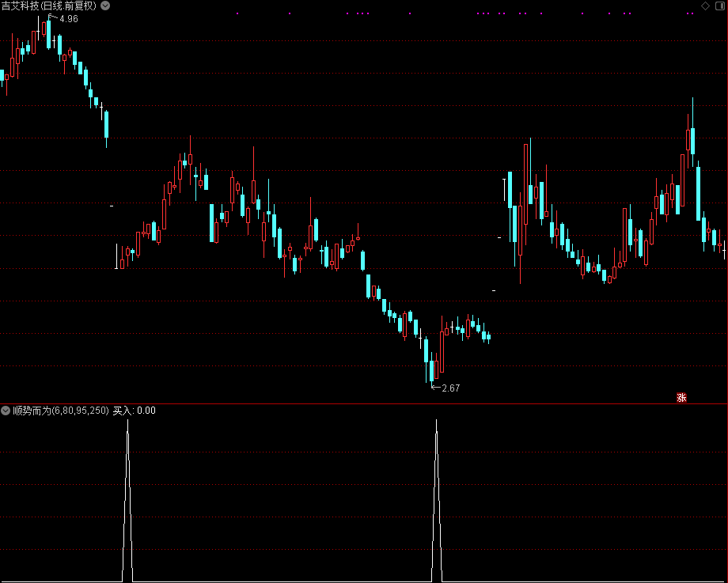Click the candlestick at the 4.96 high

point(49,32)
